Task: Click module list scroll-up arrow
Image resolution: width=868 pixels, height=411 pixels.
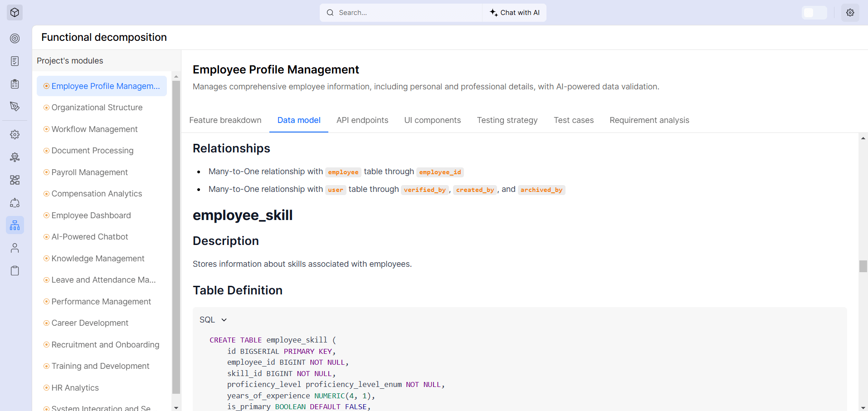Action: (176, 76)
